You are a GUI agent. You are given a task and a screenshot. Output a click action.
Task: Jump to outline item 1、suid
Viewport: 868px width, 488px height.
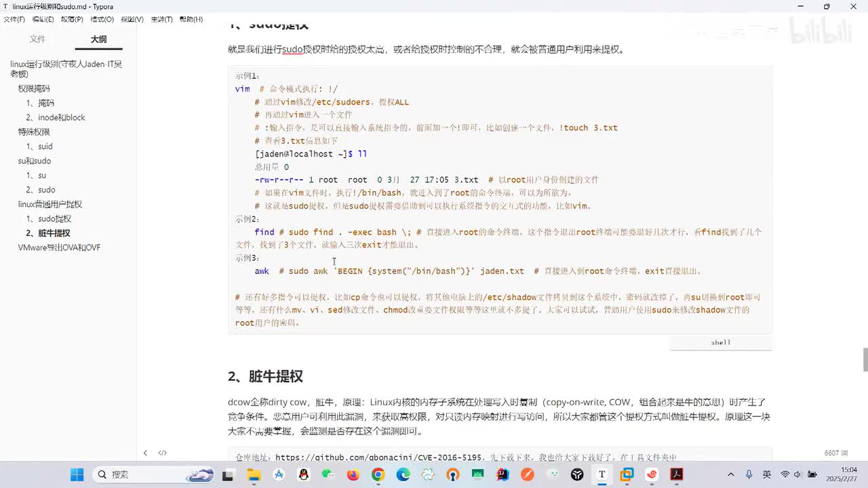[39, 146]
